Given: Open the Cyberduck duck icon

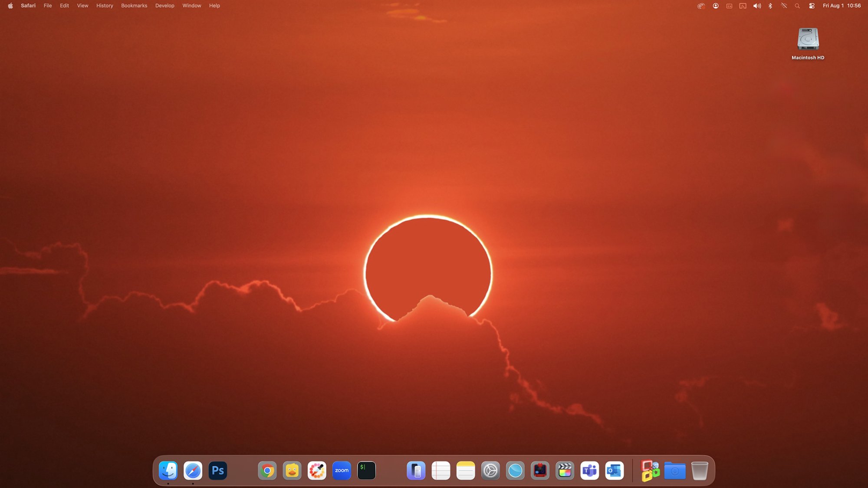Looking at the screenshot, I should (292, 471).
